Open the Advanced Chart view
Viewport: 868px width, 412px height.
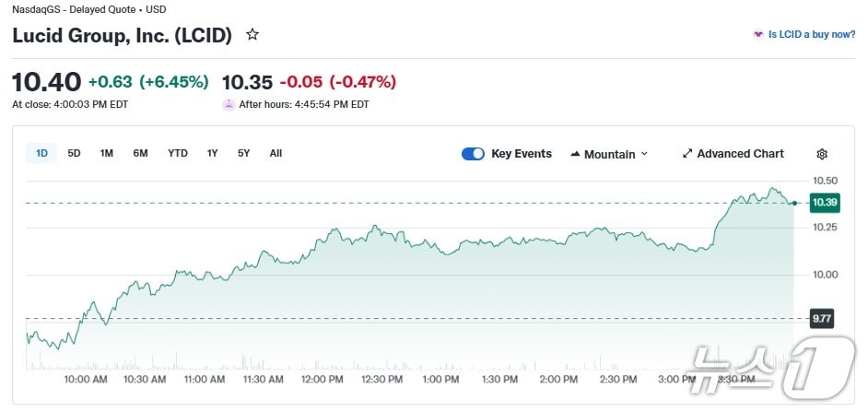[x=740, y=154]
